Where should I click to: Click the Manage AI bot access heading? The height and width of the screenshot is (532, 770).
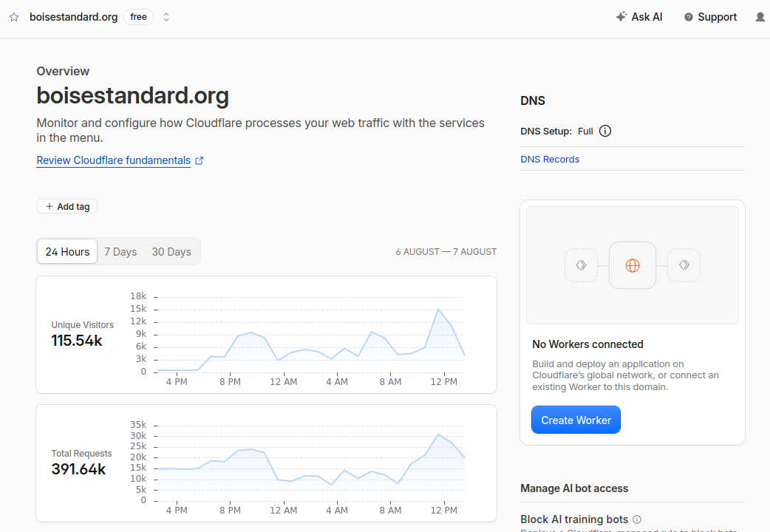pyautogui.click(x=574, y=488)
